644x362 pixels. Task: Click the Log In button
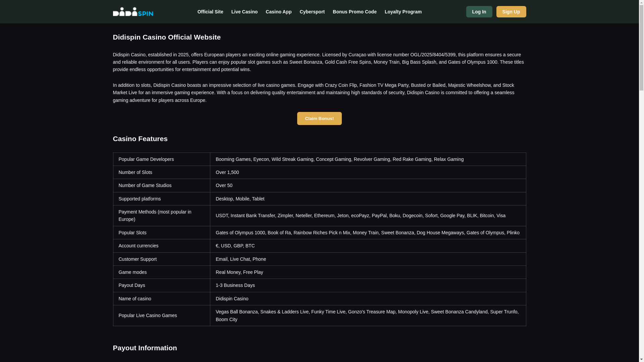click(479, 12)
